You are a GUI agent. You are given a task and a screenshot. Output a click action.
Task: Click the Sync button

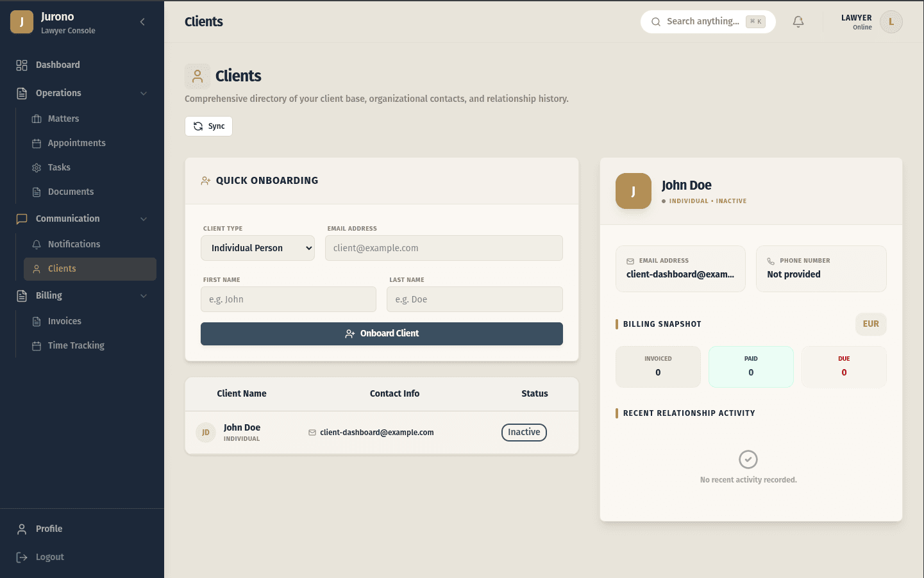click(x=208, y=126)
